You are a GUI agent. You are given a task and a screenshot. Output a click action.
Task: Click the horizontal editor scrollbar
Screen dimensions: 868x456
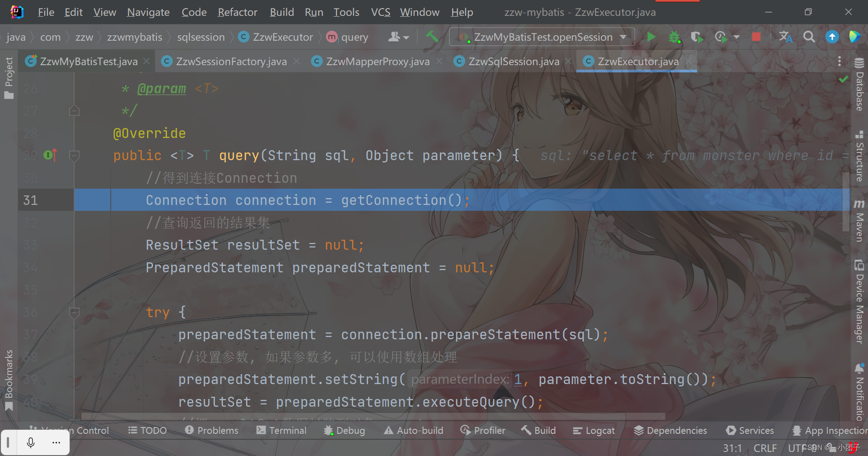pyautogui.click(x=373, y=416)
